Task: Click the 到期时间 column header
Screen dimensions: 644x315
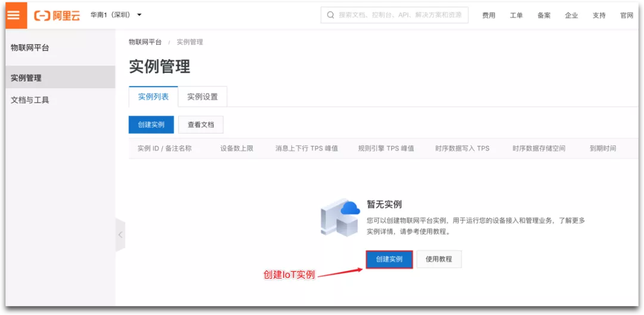Action: [x=603, y=149]
